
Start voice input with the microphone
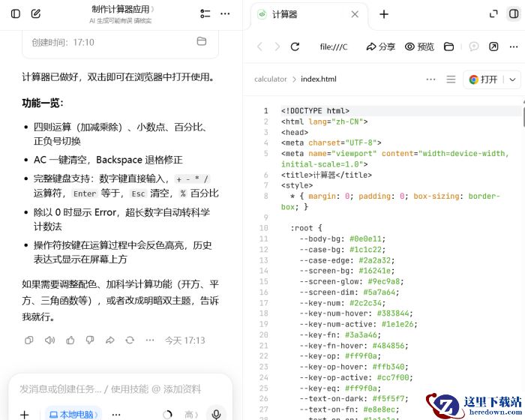tap(216, 414)
